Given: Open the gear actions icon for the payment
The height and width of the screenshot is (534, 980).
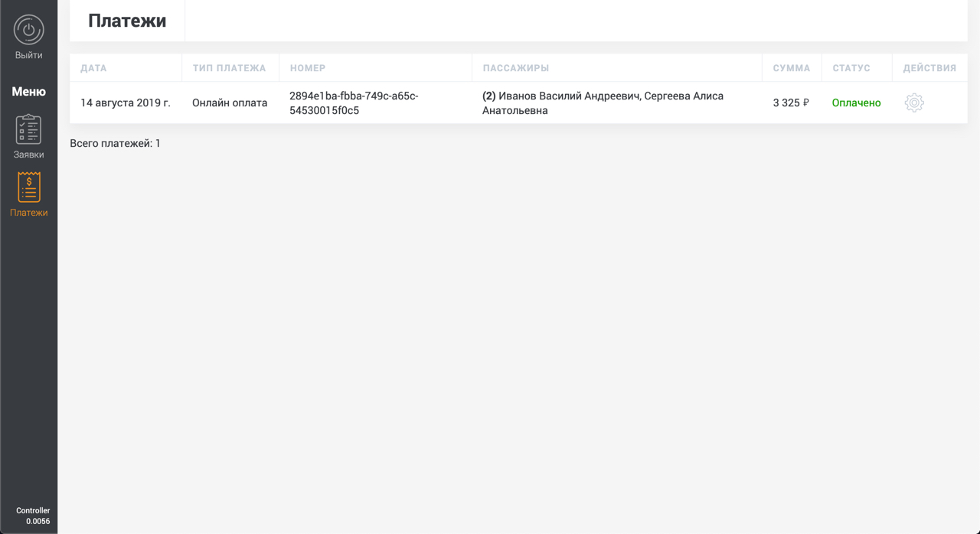Looking at the screenshot, I should click(x=914, y=103).
